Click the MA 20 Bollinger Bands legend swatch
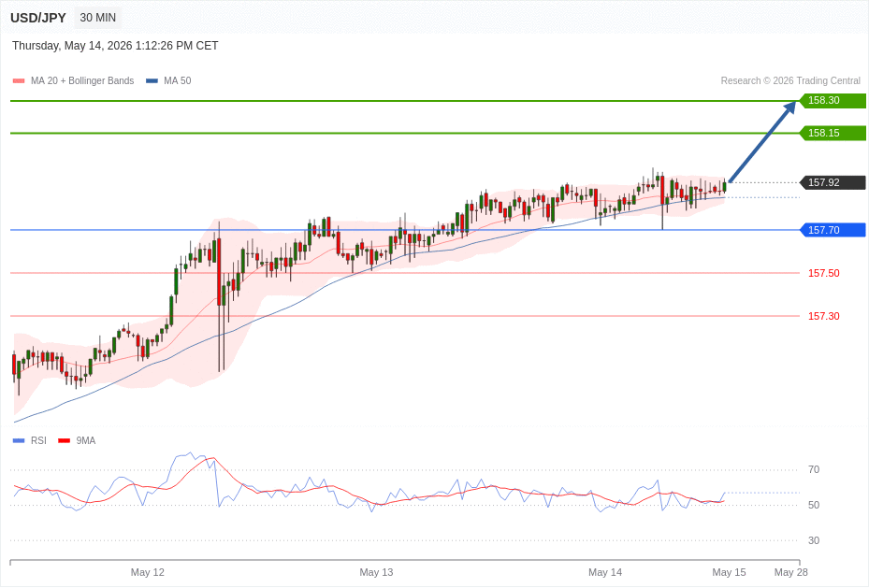Image resolution: width=869 pixels, height=588 pixels. click(19, 80)
